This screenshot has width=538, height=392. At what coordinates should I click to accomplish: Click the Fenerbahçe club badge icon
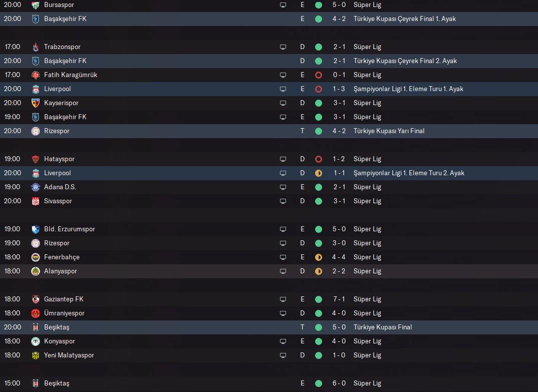point(36,257)
